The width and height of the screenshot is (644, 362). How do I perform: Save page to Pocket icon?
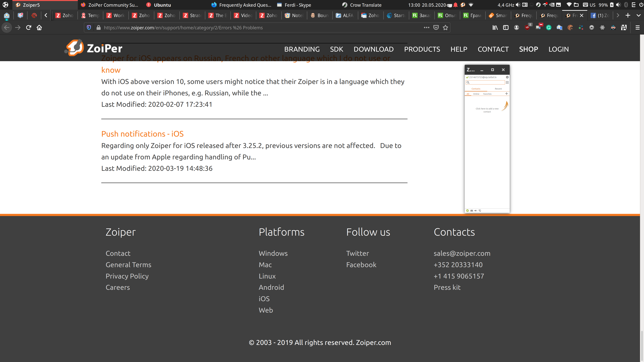pos(436,27)
